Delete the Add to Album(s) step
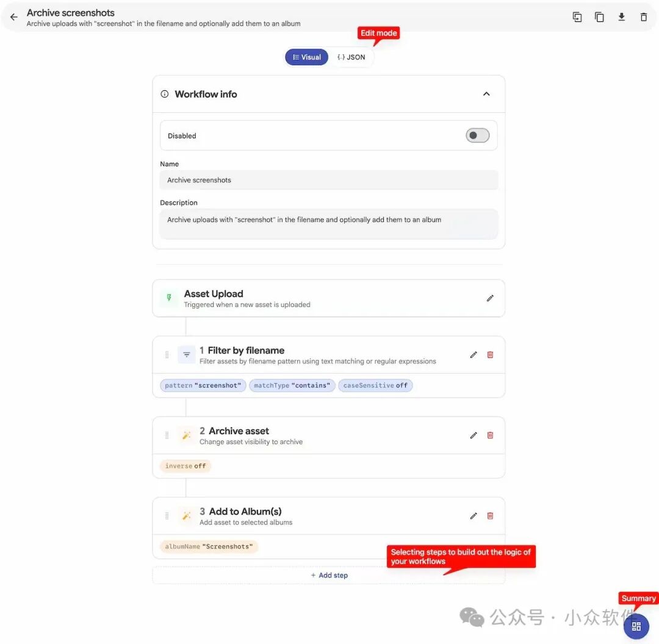The image size is (659, 644). click(x=490, y=516)
